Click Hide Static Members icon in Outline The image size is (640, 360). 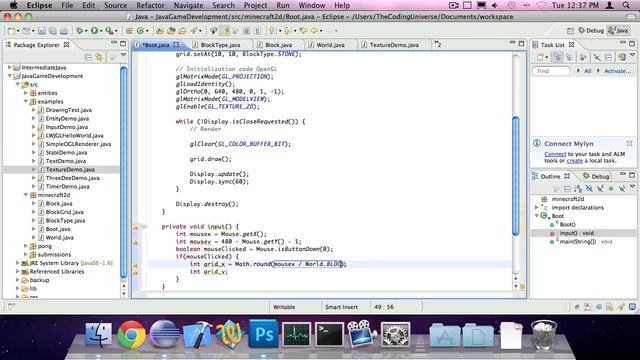[600, 189]
